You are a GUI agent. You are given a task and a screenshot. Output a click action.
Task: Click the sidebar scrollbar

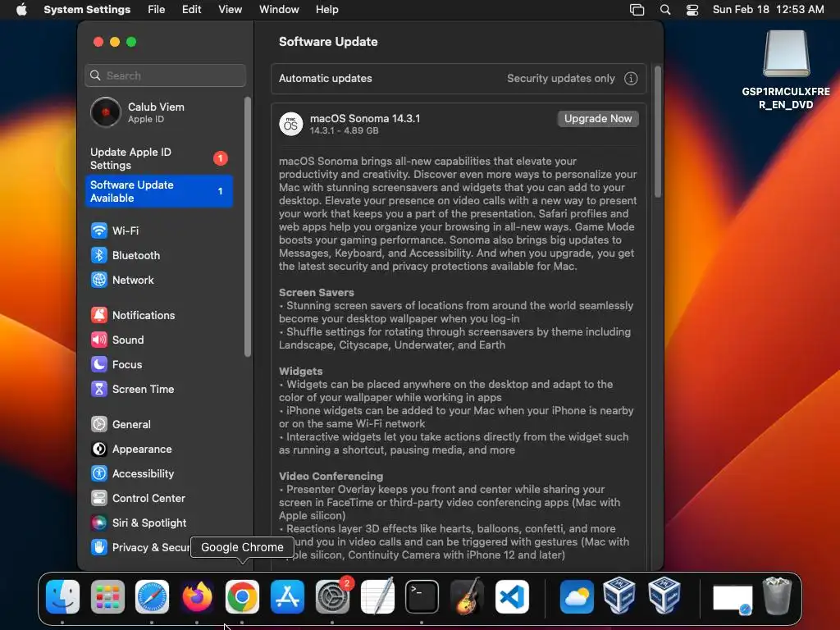tap(248, 226)
